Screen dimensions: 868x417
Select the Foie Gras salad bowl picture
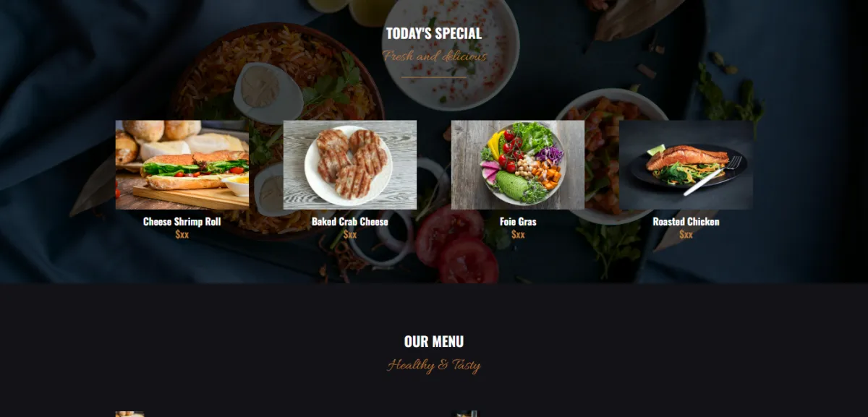pyautogui.click(x=518, y=165)
